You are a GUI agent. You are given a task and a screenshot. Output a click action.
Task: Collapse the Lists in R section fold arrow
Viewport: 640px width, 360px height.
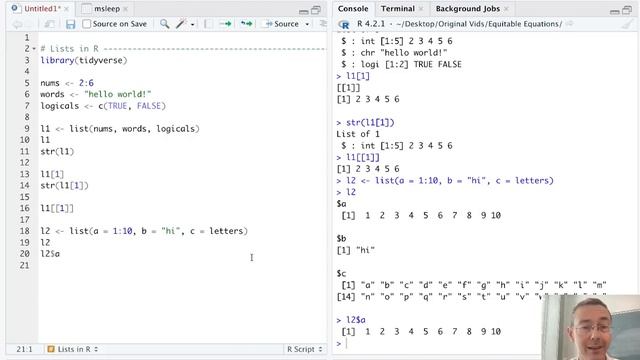click(x=34, y=49)
